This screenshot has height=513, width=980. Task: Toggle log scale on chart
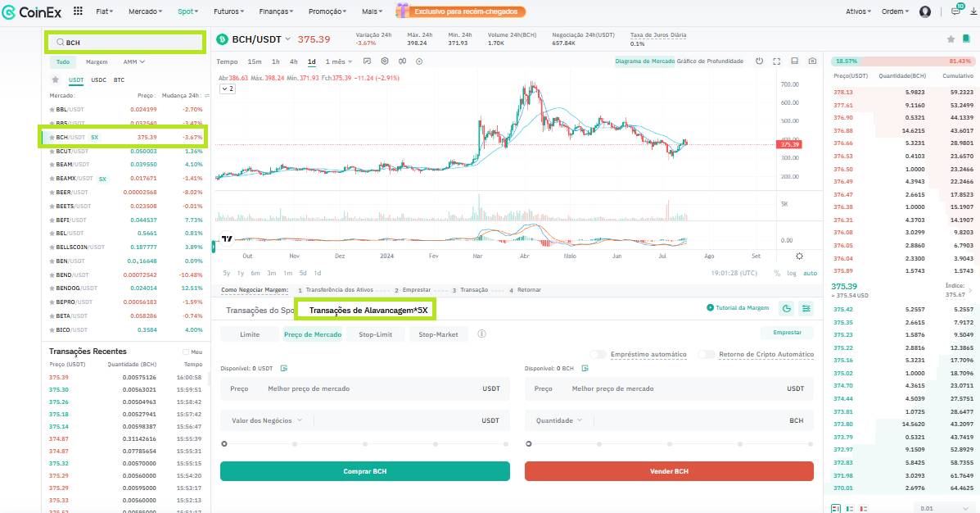coord(792,274)
